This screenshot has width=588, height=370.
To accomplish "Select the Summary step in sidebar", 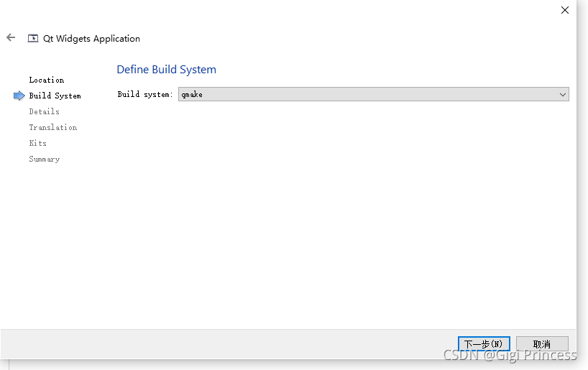I will (x=45, y=159).
